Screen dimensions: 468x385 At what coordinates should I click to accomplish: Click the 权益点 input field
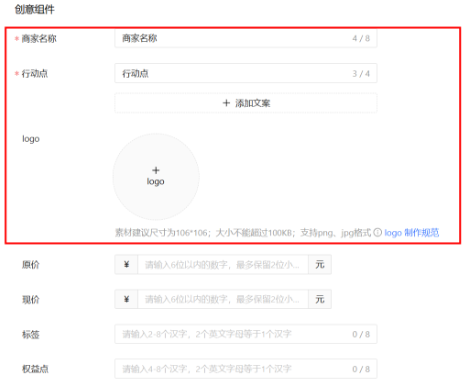[x=246, y=369]
